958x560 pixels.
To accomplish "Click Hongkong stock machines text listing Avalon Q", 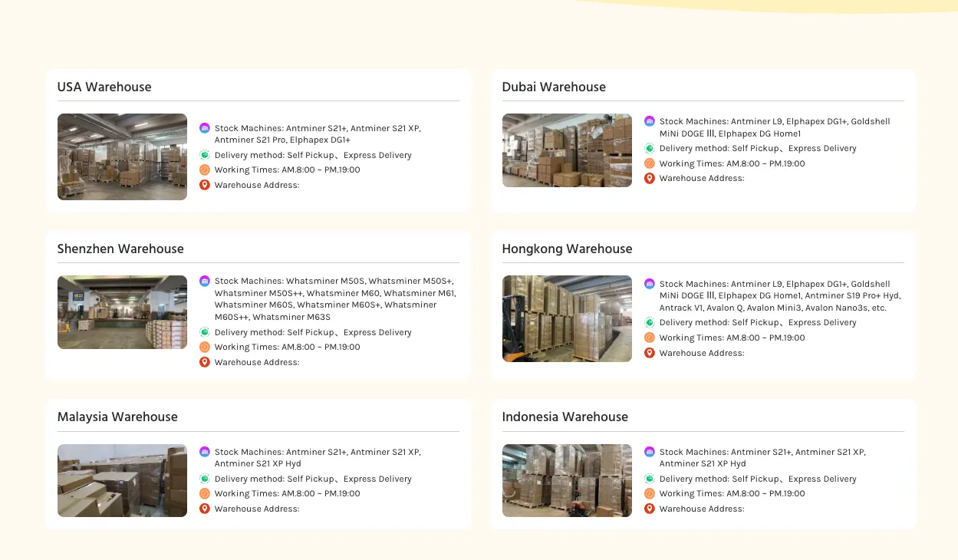I will coord(780,295).
